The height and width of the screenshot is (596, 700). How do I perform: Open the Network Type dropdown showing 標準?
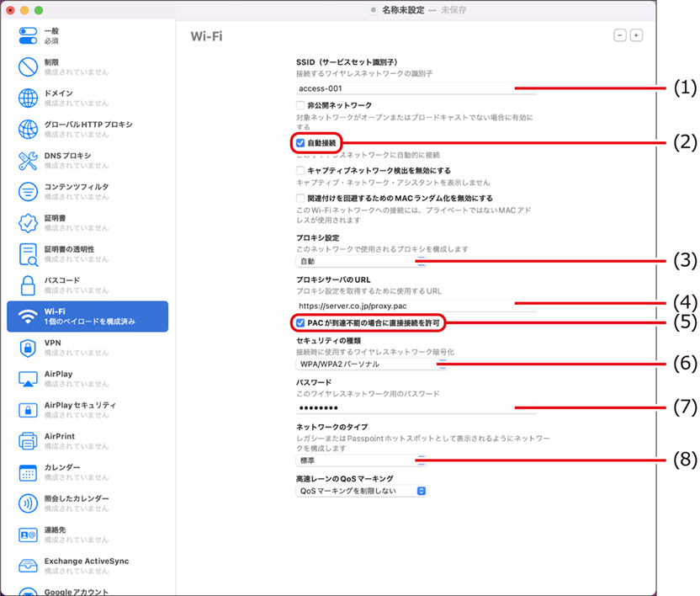pyautogui.click(x=361, y=460)
